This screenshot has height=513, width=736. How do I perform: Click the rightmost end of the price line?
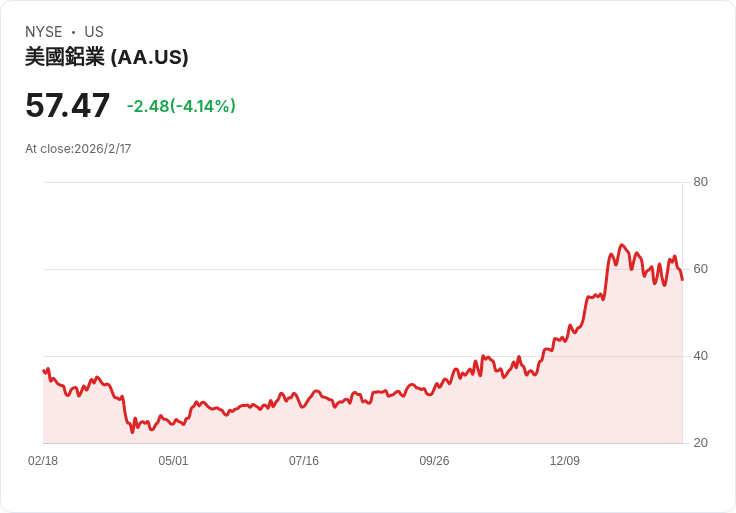[682, 280]
